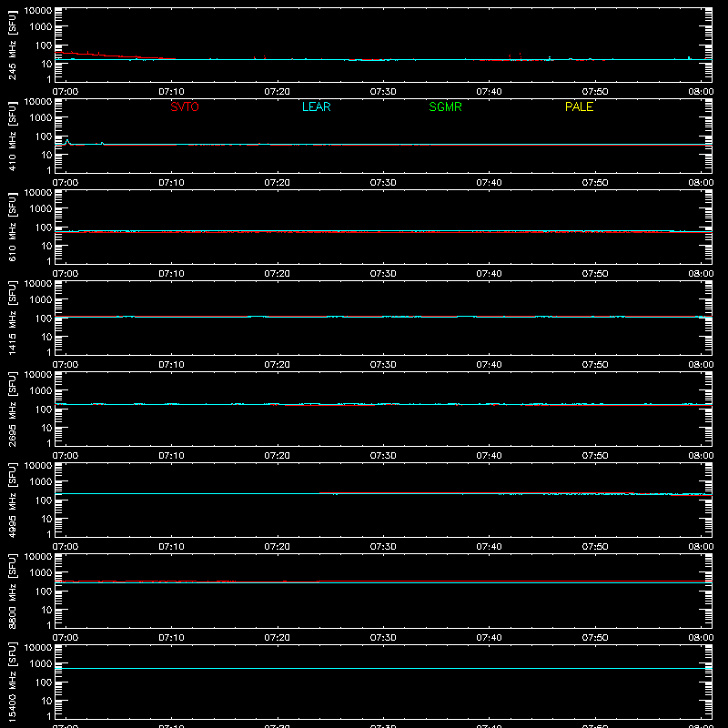The image size is (728, 728).
Task: Click the 1000 y-axis label of 610 MHz panel
Action: (41, 209)
